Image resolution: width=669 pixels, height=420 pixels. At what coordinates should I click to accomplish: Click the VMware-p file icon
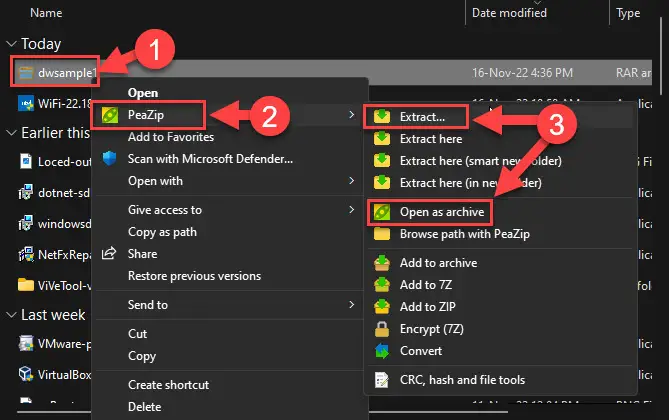click(26, 343)
